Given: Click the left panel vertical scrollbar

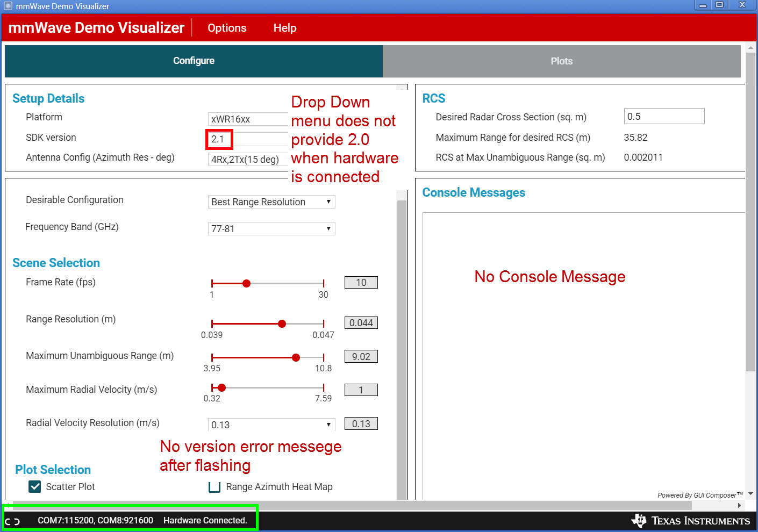Looking at the screenshot, I should [x=402, y=349].
